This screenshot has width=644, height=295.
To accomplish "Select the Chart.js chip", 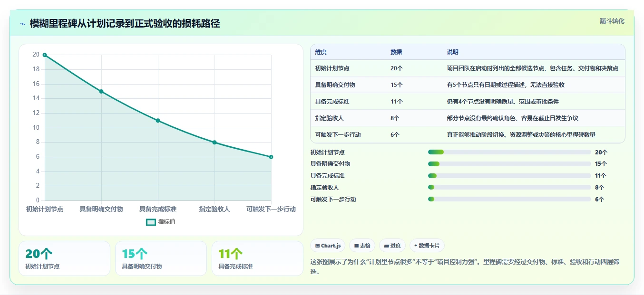I will coord(328,246).
